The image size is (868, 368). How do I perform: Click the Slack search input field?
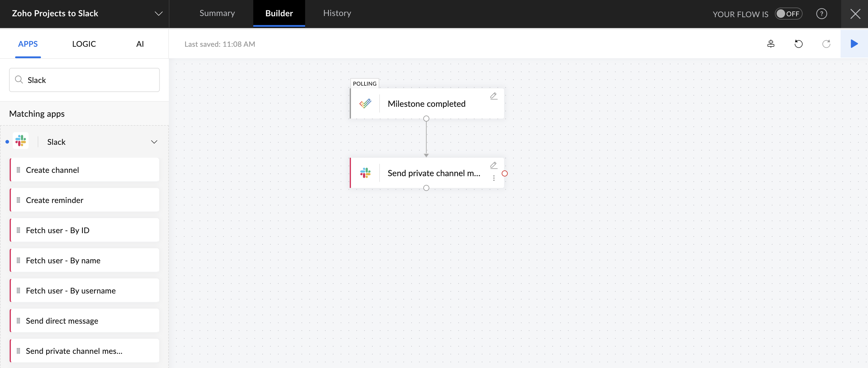(88, 80)
